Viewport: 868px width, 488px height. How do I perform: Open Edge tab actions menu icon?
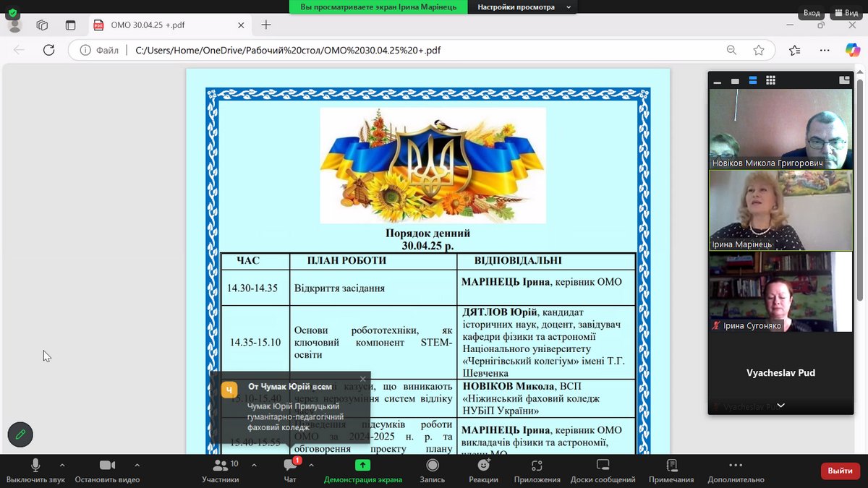tap(70, 25)
